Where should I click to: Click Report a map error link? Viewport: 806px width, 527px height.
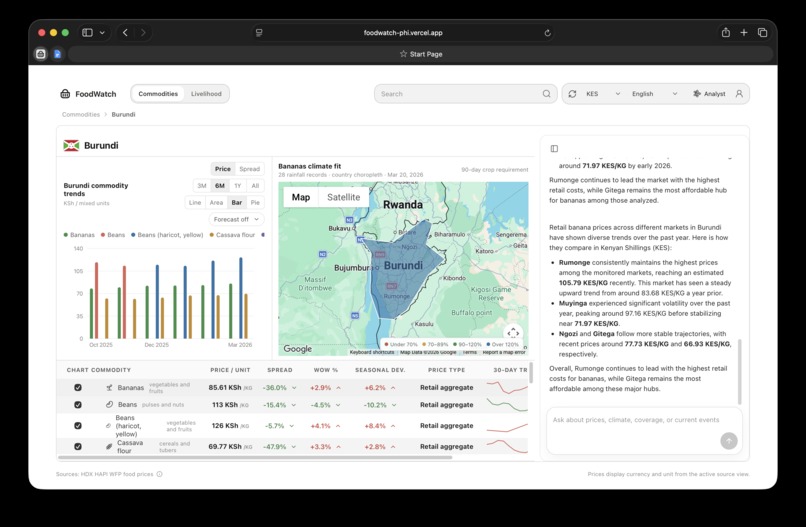(x=504, y=352)
